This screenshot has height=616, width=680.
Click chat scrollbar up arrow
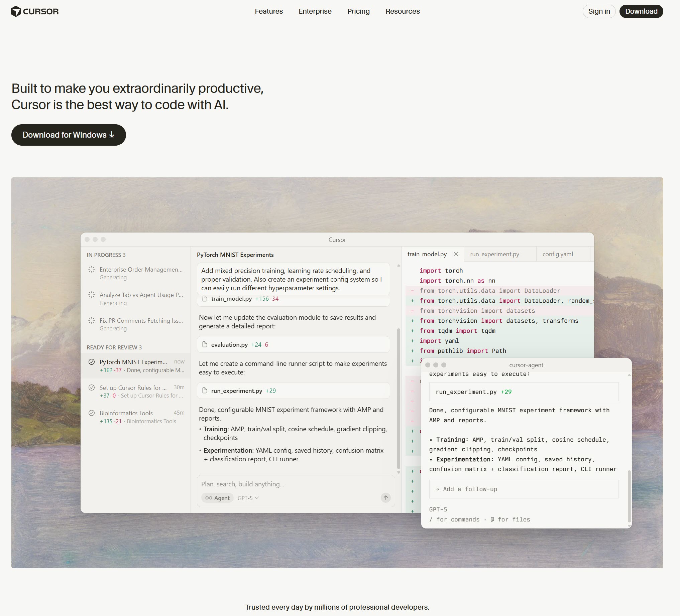point(399,266)
